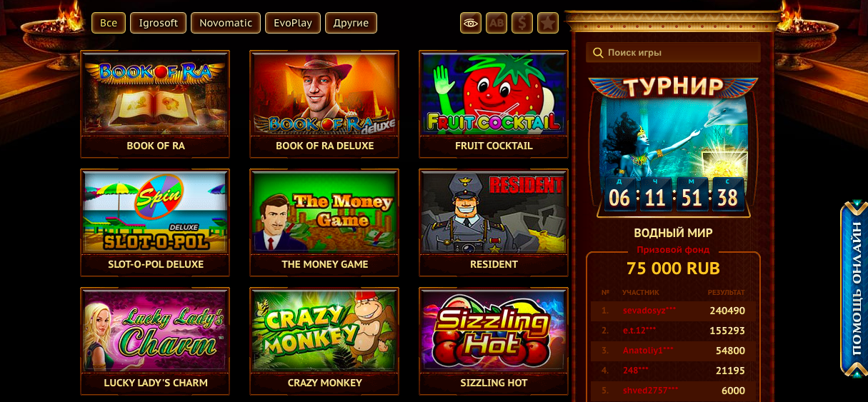Screen dimensions: 868x402
Task: Click the search magnifier icon
Action: point(597,52)
